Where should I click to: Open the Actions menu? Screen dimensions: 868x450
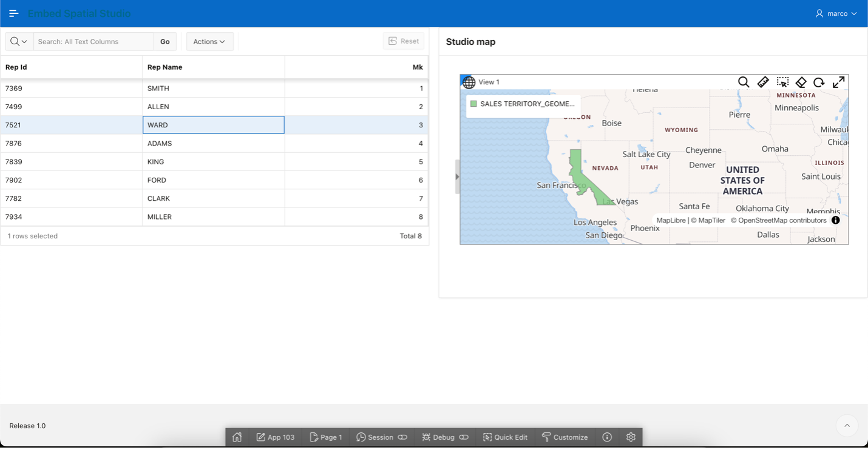[209, 41]
